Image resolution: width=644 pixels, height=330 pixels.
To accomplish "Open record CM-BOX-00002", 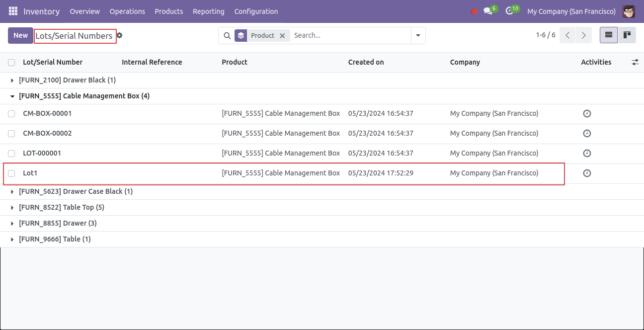I will point(47,133).
